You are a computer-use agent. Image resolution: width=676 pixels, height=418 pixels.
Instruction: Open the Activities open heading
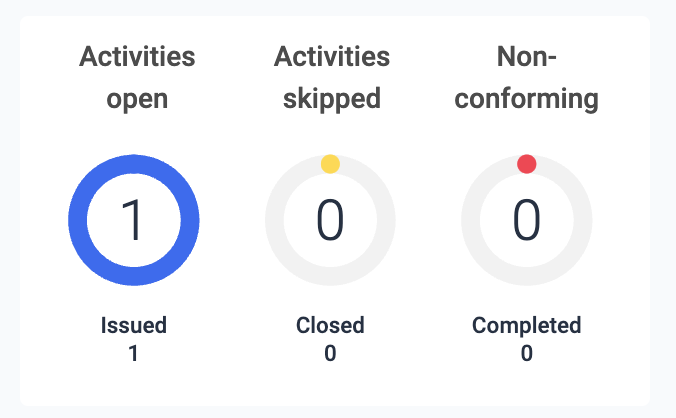pos(137,77)
